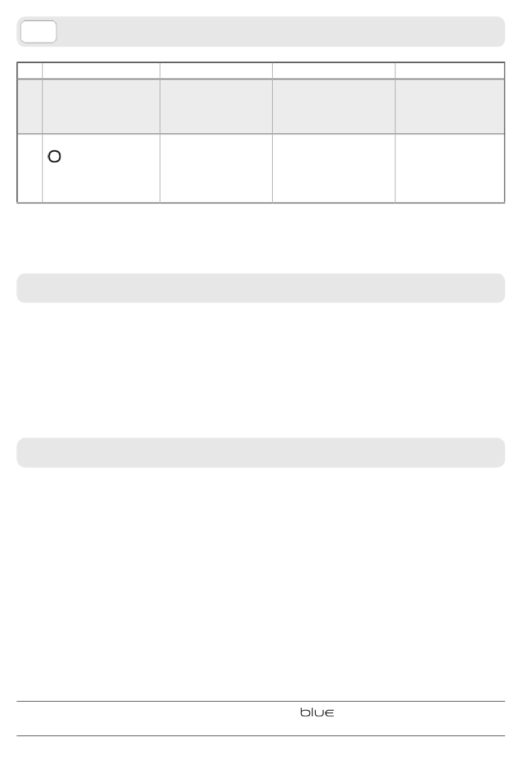The width and height of the screenshot is (532, 760).
Task: Select the white rounded box in top banner
Action: (x=39, y=31)
